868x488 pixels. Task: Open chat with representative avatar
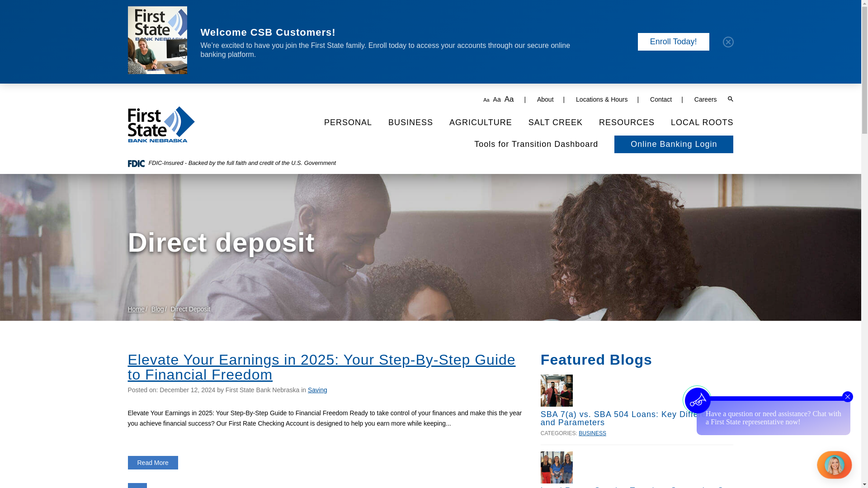click(834, 465)
